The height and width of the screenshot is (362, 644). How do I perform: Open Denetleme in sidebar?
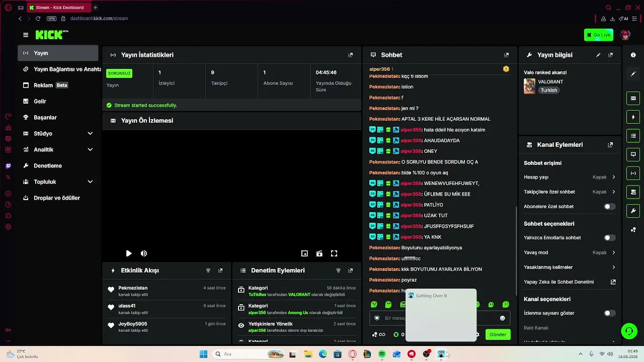coord(58,166)
